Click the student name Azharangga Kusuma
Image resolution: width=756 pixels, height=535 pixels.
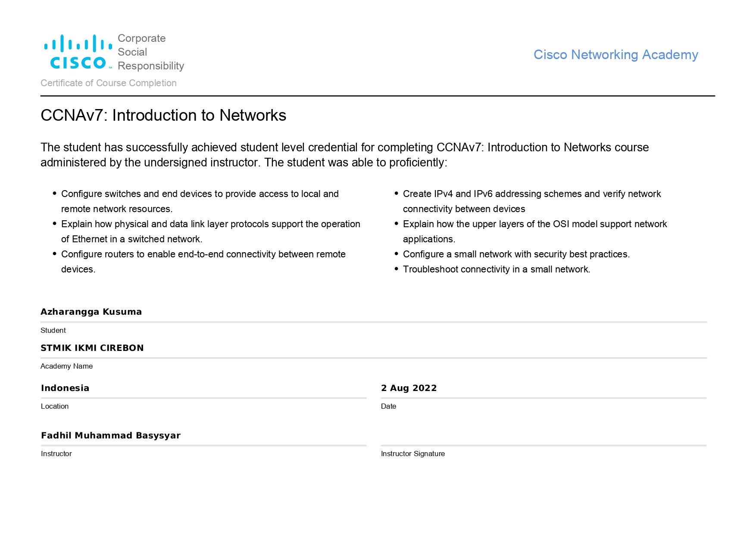click(91, 312)
